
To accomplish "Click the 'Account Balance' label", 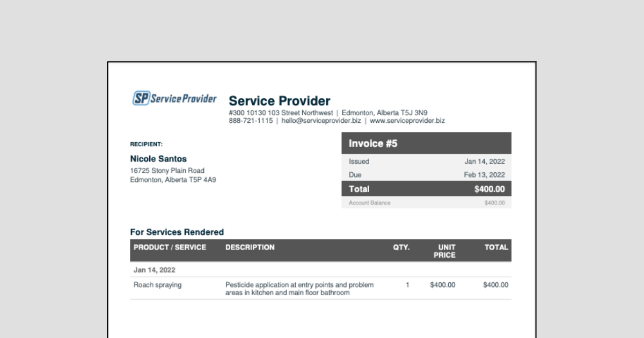I will [370, 203].
